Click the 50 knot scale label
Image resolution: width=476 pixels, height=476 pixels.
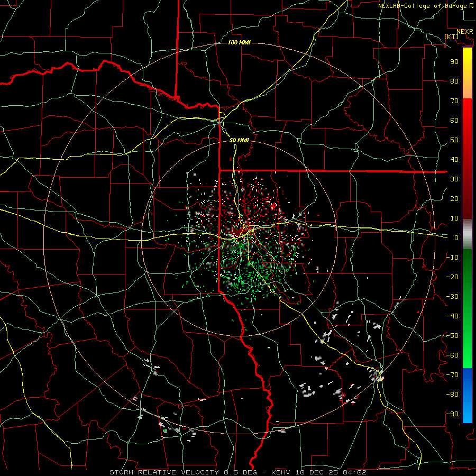point(454,140)
